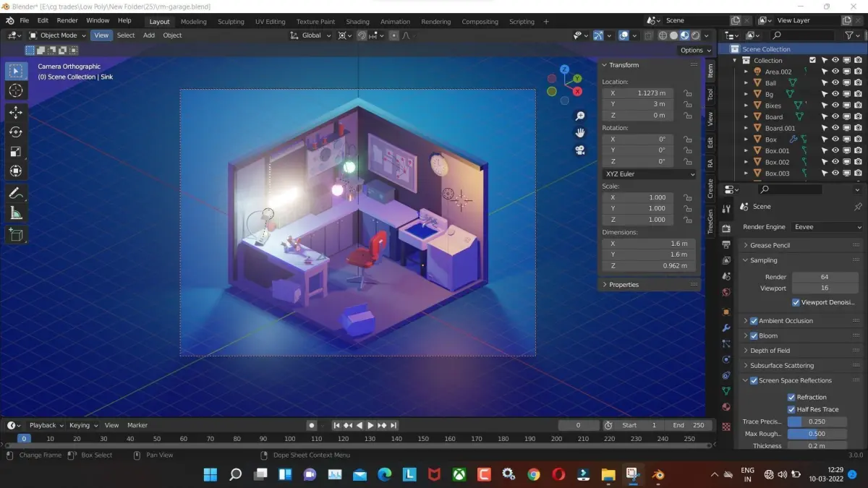Open the Add menu in viewport header
The image size is (868, 488).
point(149,35)
